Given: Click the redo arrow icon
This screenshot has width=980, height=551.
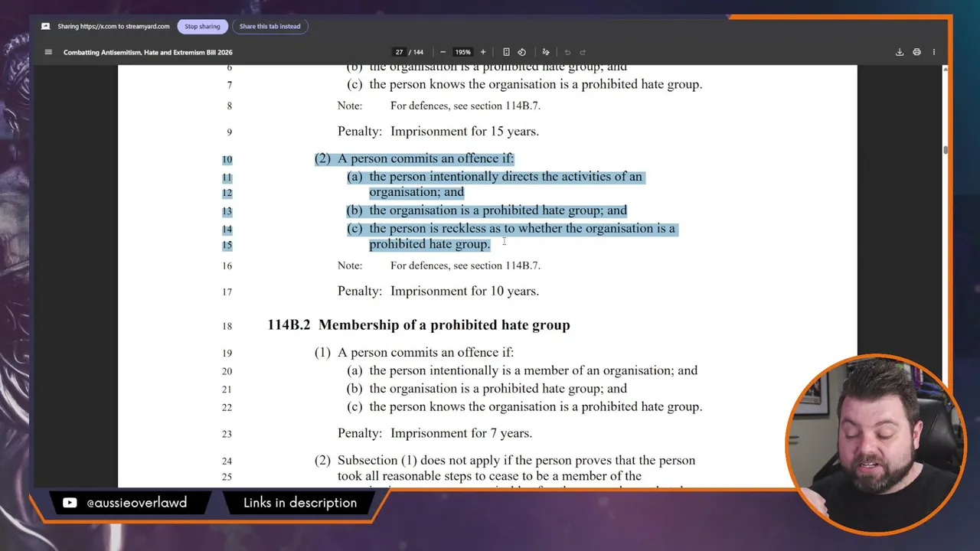Looking at the screenshot, I should pos(583,52).
